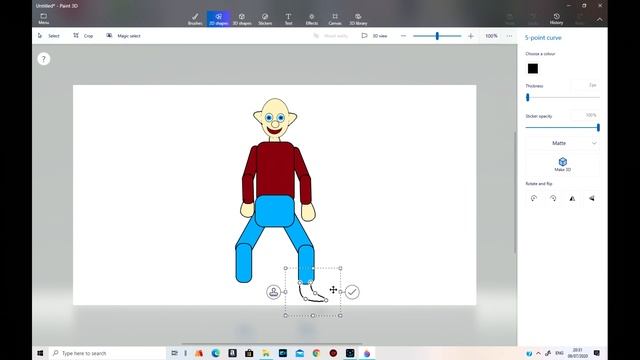Activate Magic select
Viewport: 640px width, 360px height.
pos(123,36)
